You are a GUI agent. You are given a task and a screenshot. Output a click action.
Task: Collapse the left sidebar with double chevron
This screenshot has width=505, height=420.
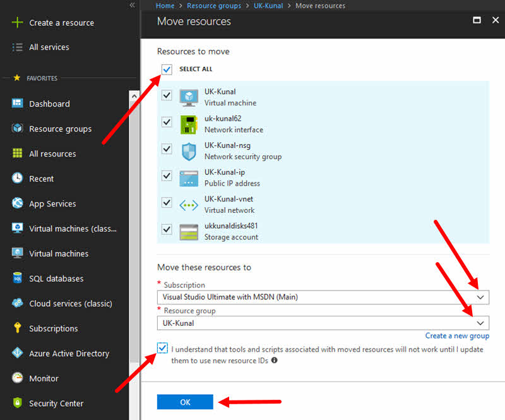132,5
